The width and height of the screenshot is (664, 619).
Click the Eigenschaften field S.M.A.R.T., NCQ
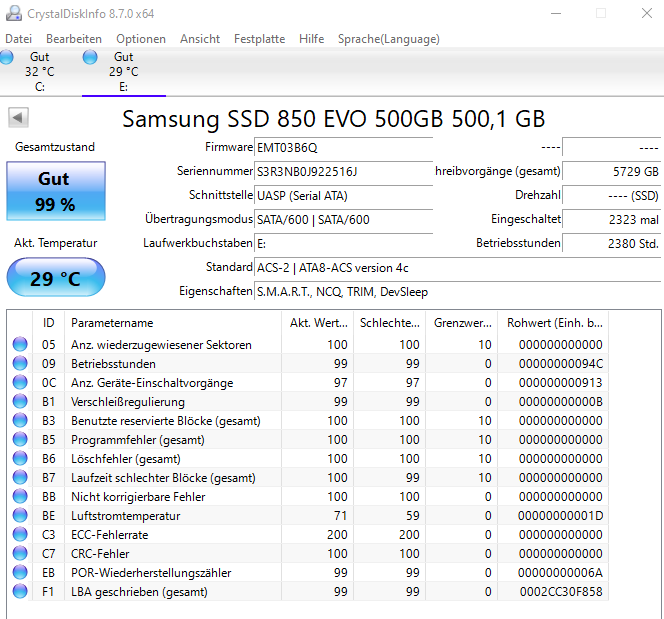(x=457, y=292)
